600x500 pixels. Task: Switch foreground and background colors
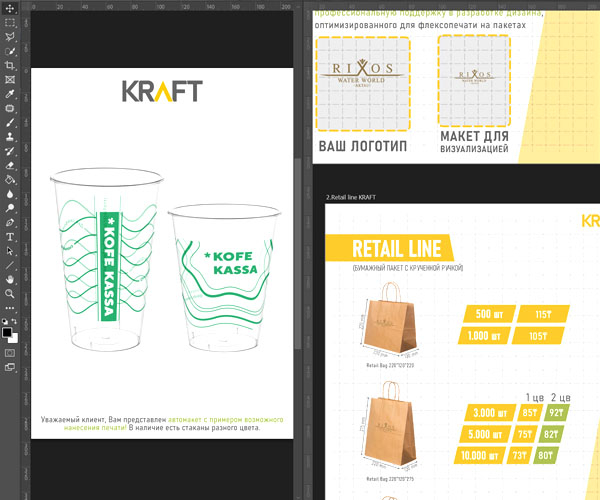click(15, 322)
